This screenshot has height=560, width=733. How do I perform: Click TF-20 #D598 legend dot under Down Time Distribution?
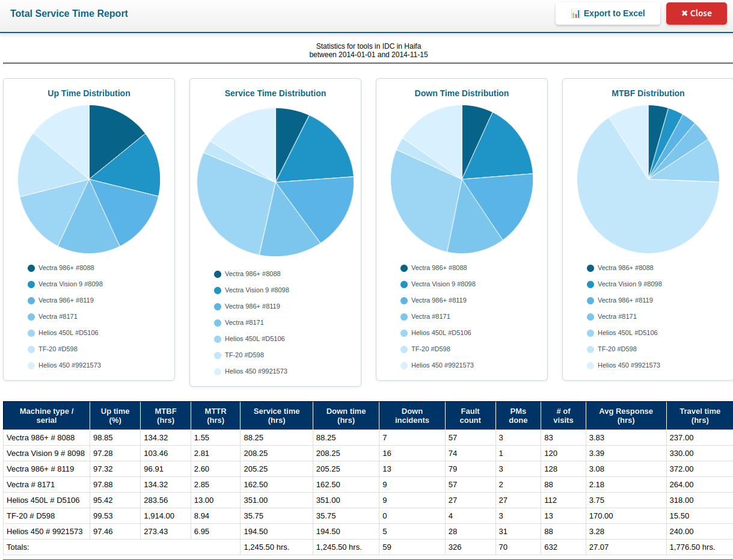403,349
